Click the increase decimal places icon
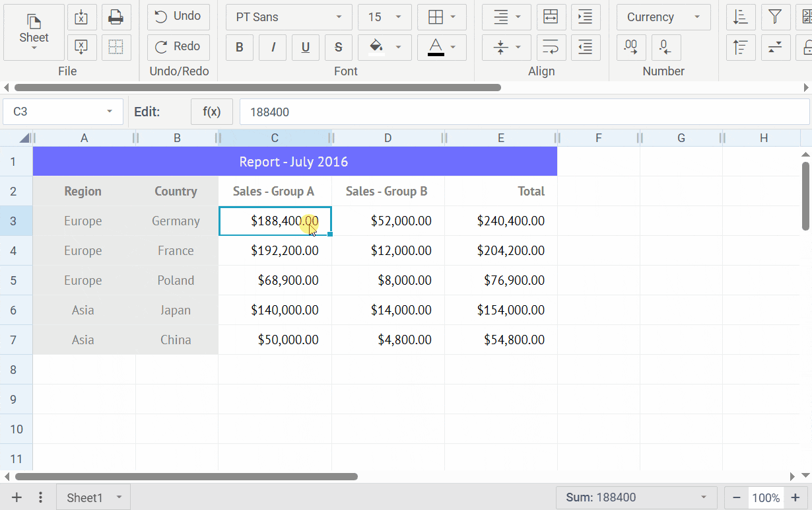 coord(630,47)
